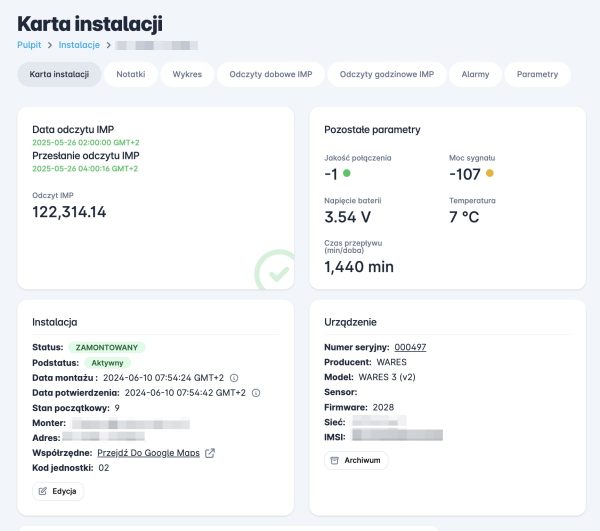Select the Odczyty dobowe IMP tab

pos(271,75)
